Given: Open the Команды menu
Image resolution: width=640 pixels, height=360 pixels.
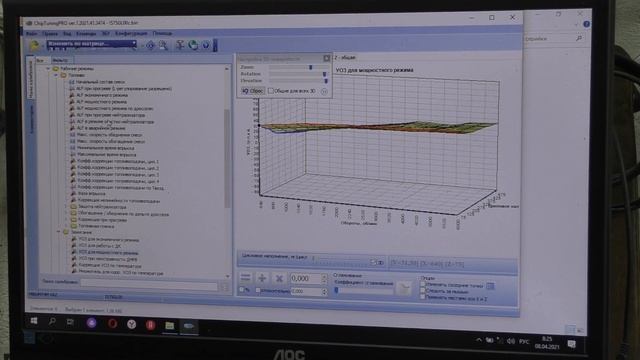Looking at the screenshot, I should [x=86, y=33].
